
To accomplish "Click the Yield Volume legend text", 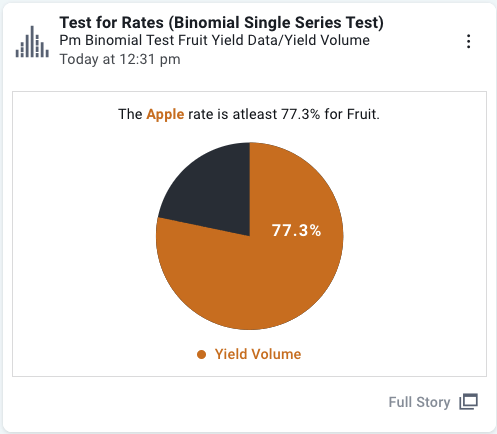I will pyautogui.click(x=258, y=354).
